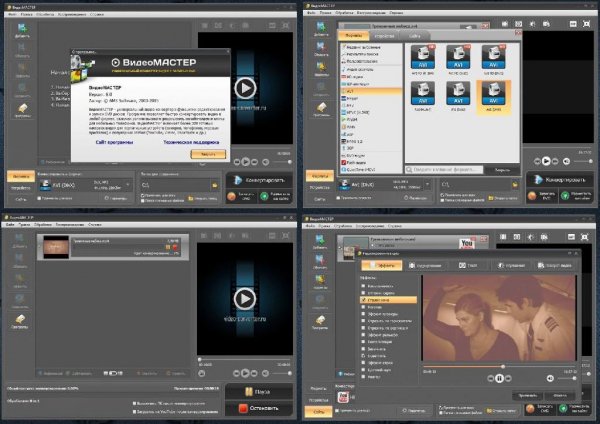Image resolution: width=600 pixels, height=424 pixels.
Task: Select the 3GP row in the format list
Action: (371, 148)
